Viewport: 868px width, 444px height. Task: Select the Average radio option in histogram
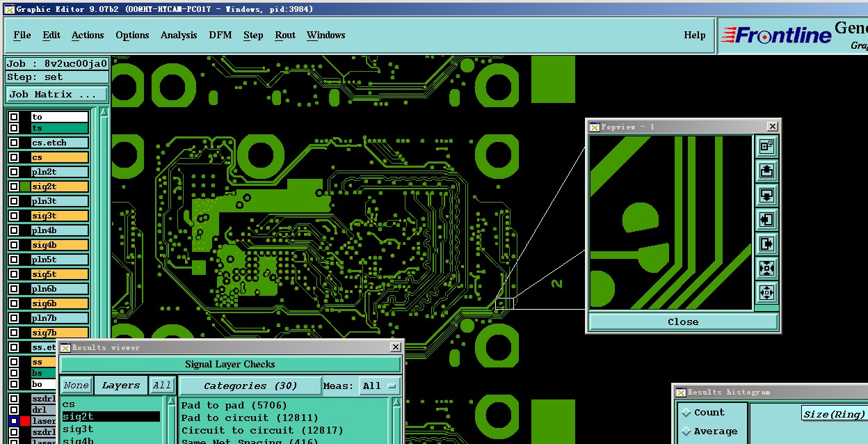[x=687, y=431]
